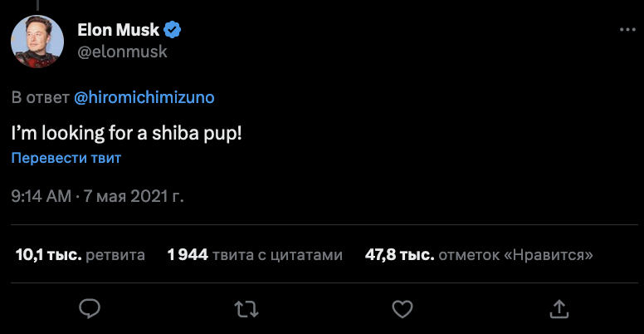Show the 47,8 тыс. отметок «Нравится» list

(x=479, y=255)
